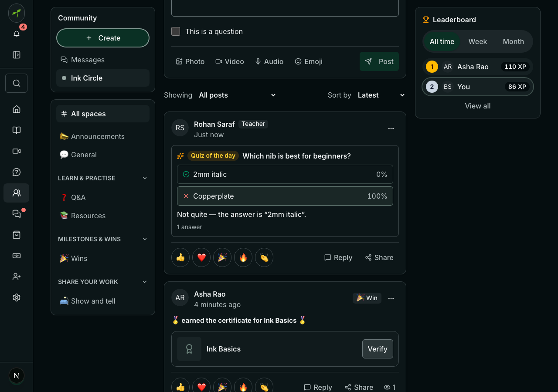The height and width of the screenshot is (392, 558).
Task: Switch leaderboard to Month tab
Action: point(514,41)
